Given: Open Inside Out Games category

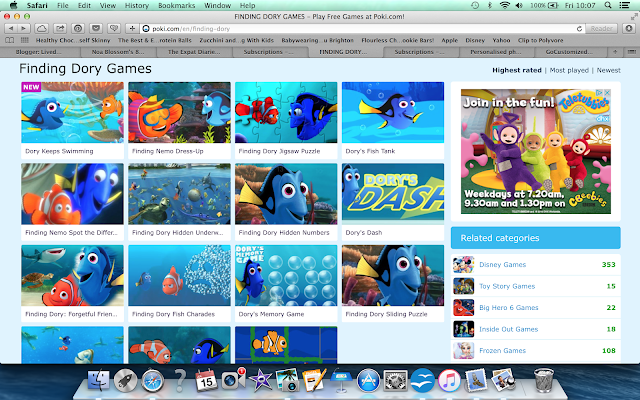Looking at the screenshot, I should pos(536,329).
